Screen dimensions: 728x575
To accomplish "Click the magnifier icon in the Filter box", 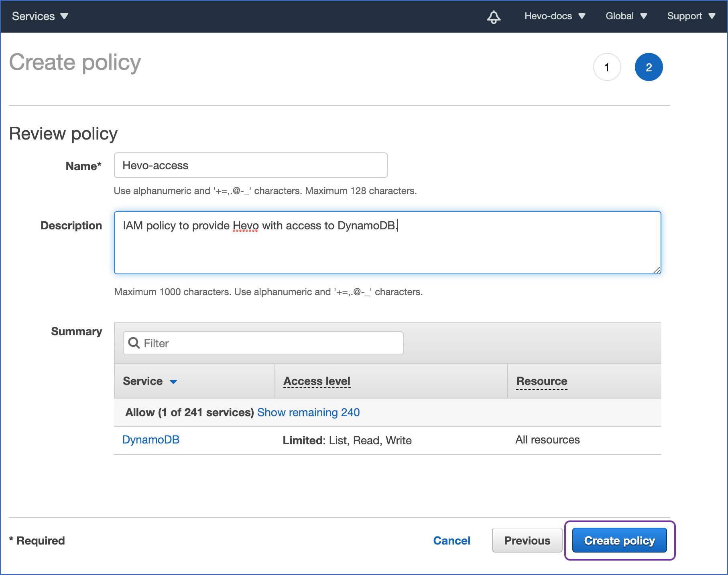I will click(134, 343).
